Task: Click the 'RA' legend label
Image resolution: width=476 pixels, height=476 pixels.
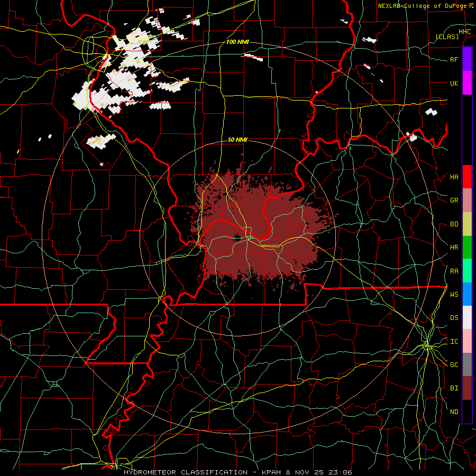Action: click(x=454, y=271)
